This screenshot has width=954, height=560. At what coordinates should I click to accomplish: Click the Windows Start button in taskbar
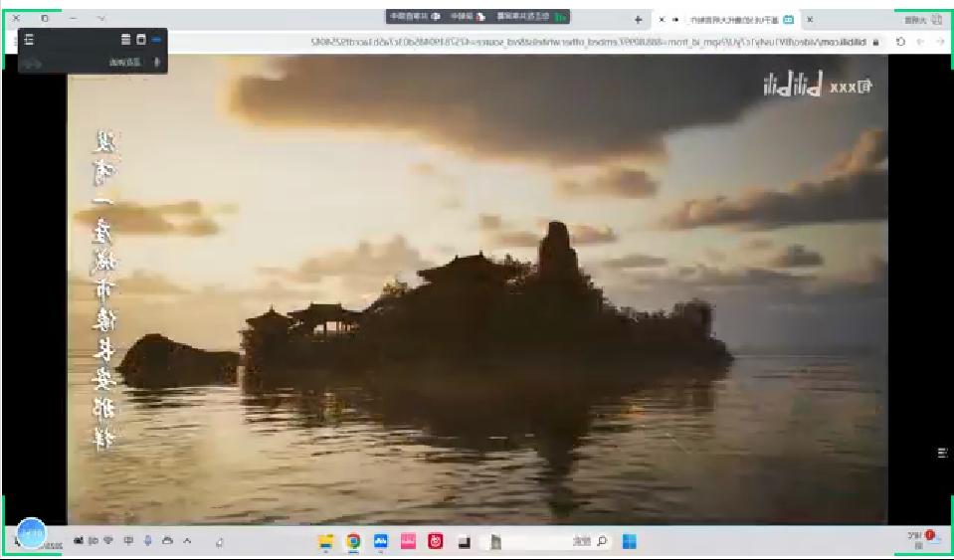click(x=629, y=542)
